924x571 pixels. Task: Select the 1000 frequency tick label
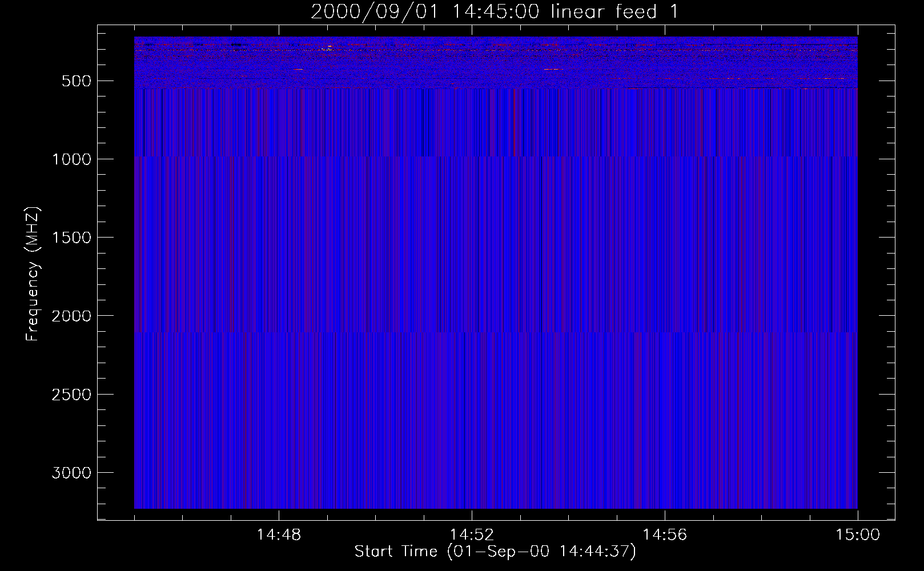click(x=71, y=159)
